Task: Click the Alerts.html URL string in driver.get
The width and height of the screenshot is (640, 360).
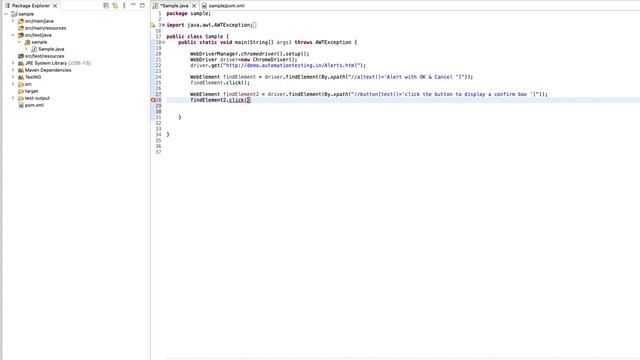Action: click(292, 65)
